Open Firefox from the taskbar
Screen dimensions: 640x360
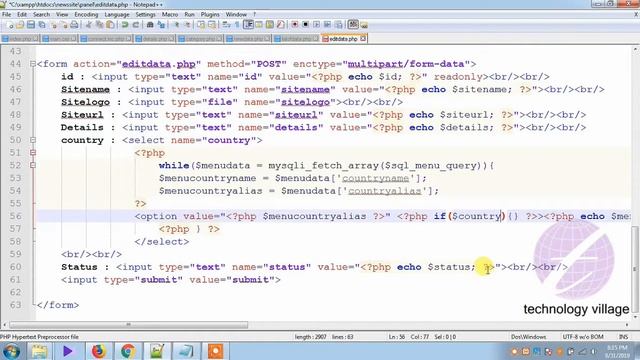(x=98, y=351)
